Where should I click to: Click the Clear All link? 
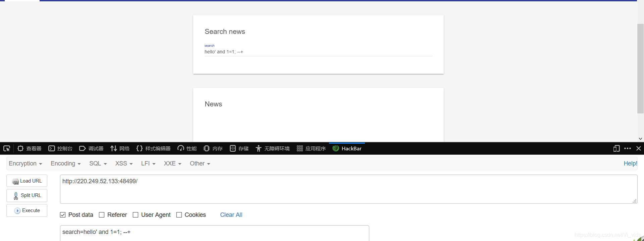(x=231, y=215)
